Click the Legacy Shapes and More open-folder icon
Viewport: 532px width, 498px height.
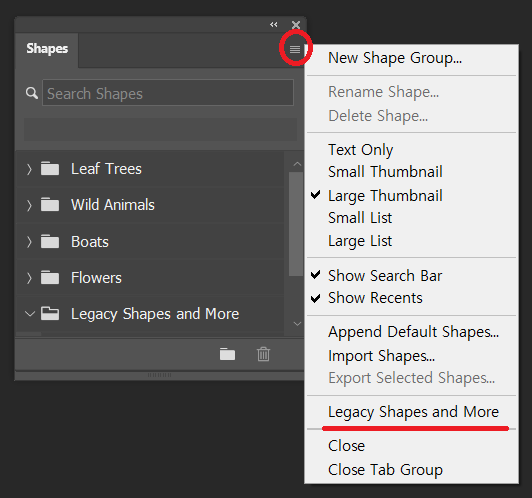[x=50, y=313]
